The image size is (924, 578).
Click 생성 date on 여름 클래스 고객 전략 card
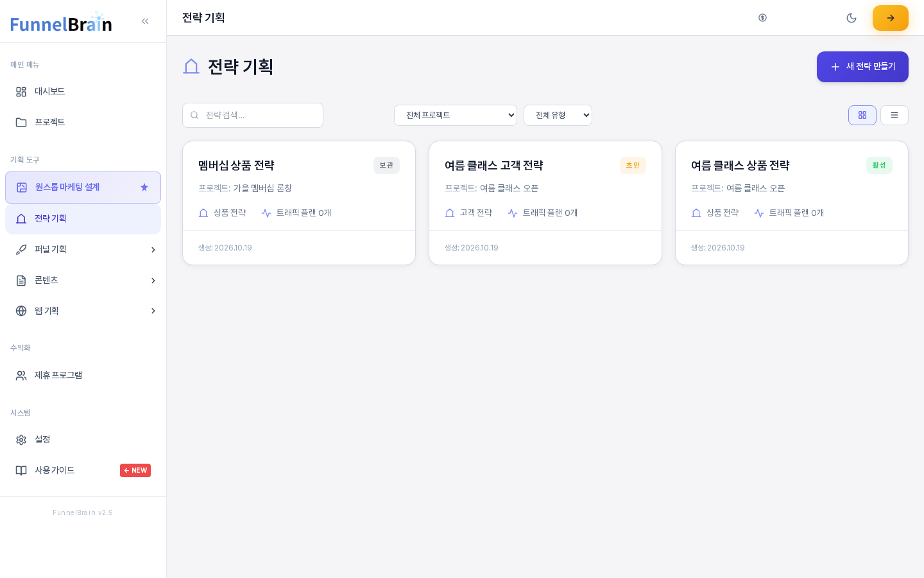pos(472,248)
